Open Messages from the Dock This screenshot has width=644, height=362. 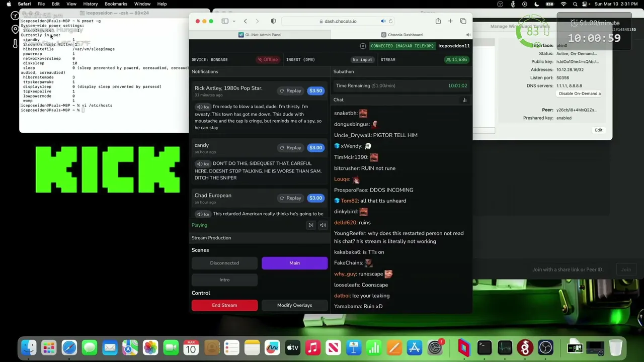point(90,347)
